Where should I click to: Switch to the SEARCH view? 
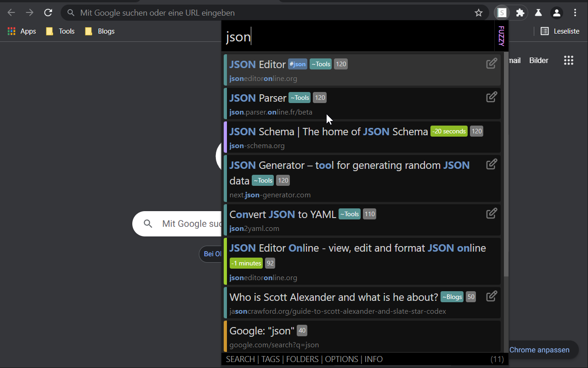240,359
